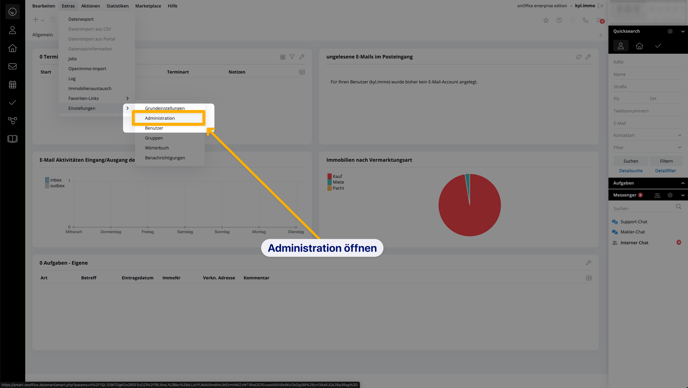Open the Statistiken menu
The width and height of the screenshot is (688, 388).
pyautogui.click(x=118, y=6)
